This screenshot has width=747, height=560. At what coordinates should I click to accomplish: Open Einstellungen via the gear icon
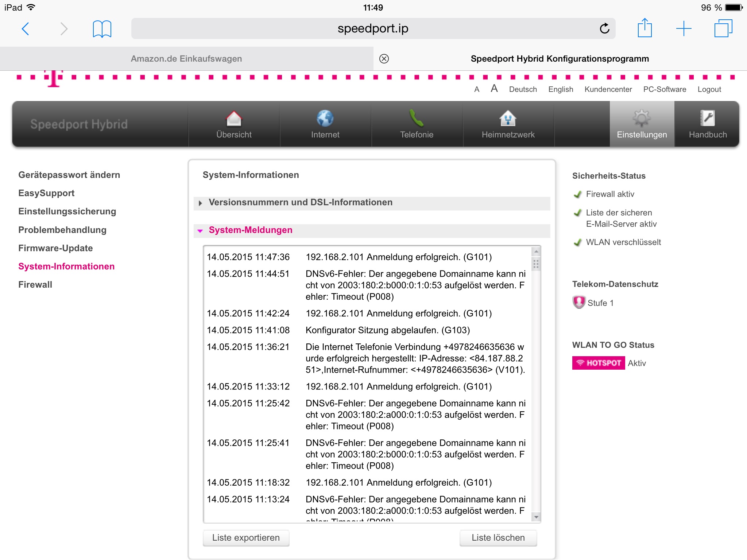pos(642,118)
